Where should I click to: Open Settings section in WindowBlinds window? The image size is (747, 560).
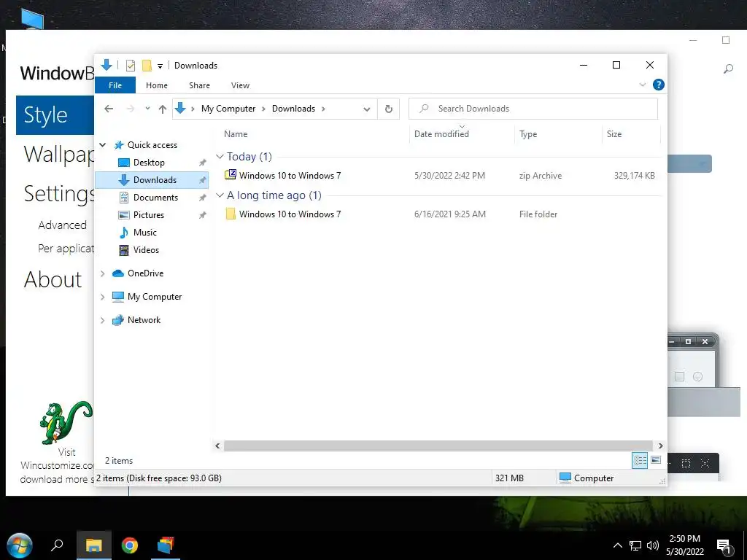point(59,194)
